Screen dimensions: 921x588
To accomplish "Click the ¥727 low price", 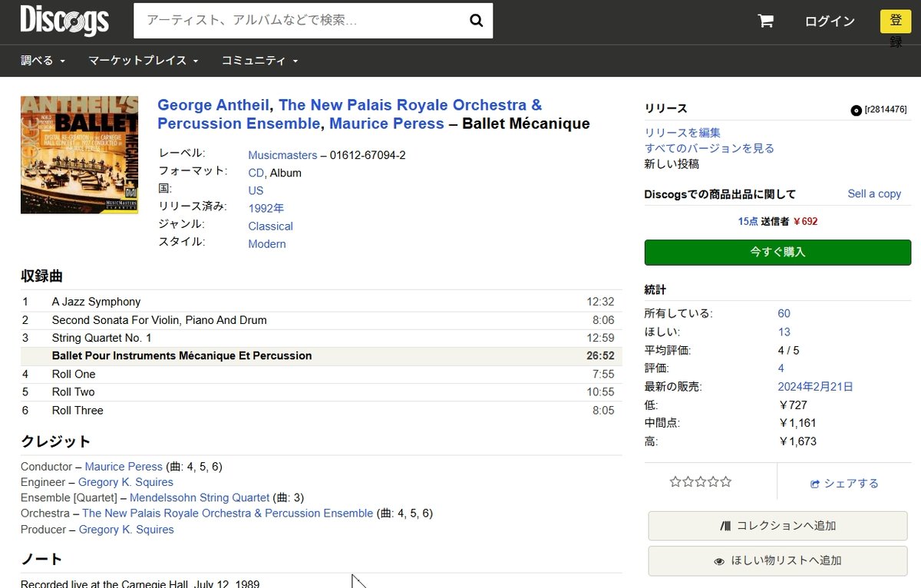I will [x=793, y=405].
